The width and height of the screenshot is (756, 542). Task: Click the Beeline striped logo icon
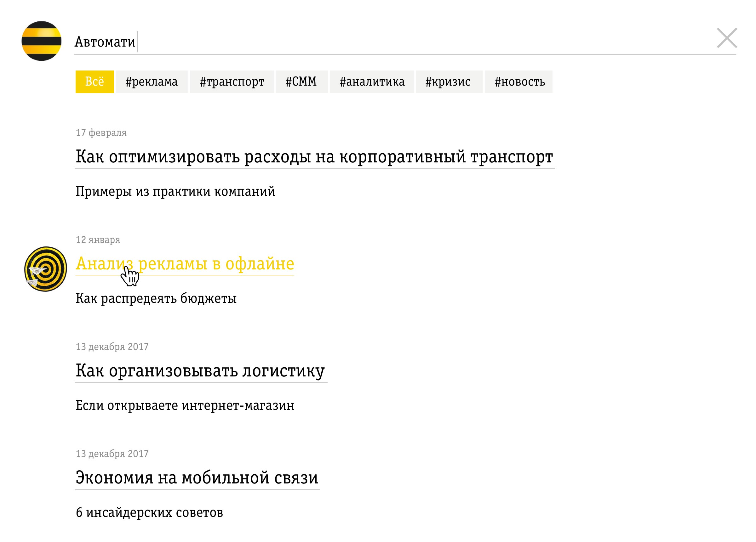41,41
